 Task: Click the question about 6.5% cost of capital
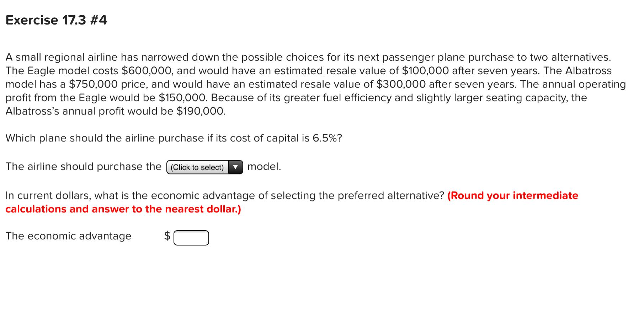(174, 138)
